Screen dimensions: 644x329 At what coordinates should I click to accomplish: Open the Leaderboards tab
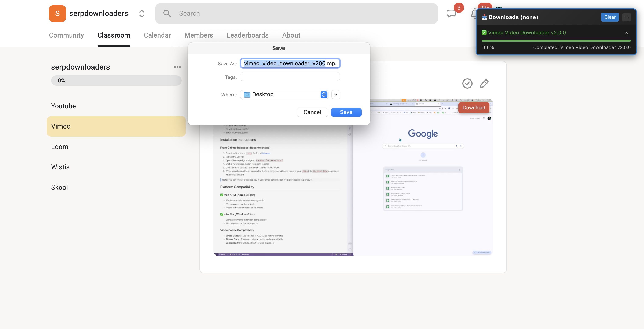coord(248,35)
